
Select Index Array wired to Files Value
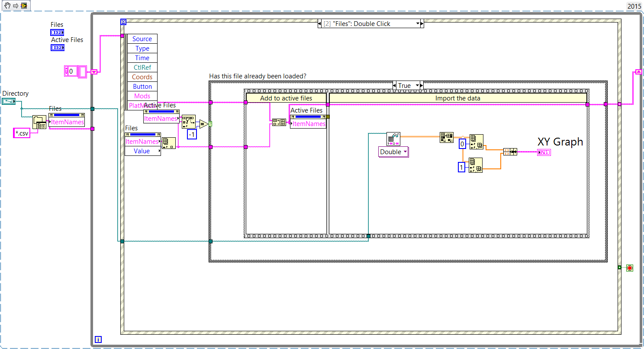pyautogui.click(x=168, y=144)
